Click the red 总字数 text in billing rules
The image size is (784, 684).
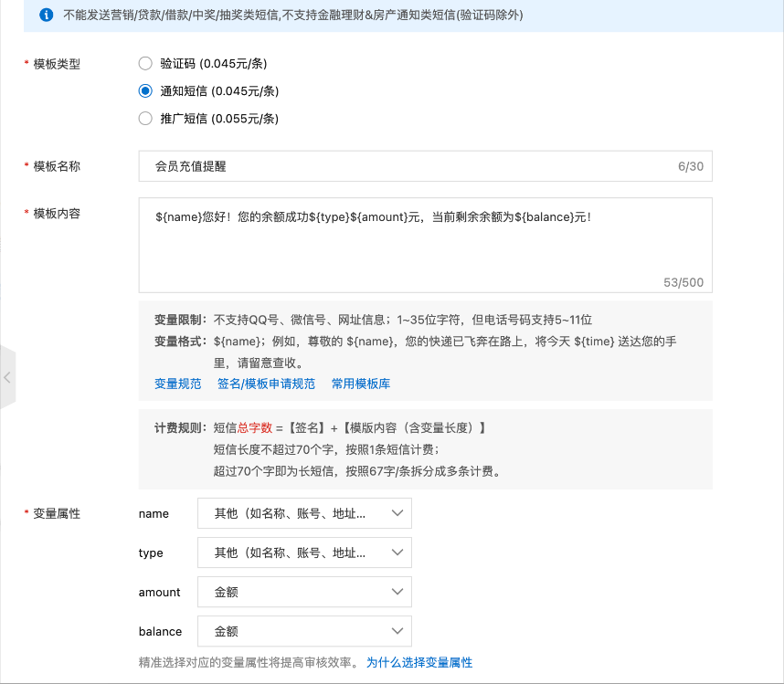click(254, 427)
